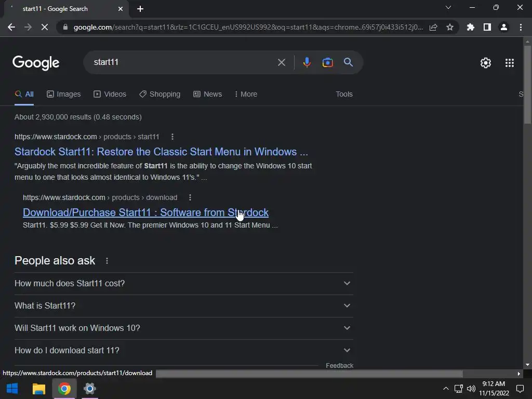Share this page from address bar

pos(433,27)
